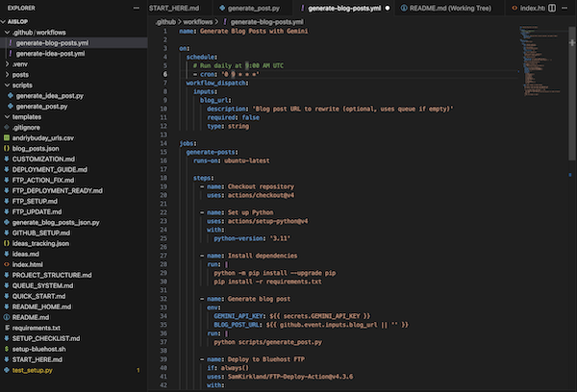
Task: Click the HTML icon of index.html file
Action: tap(6, 264)
